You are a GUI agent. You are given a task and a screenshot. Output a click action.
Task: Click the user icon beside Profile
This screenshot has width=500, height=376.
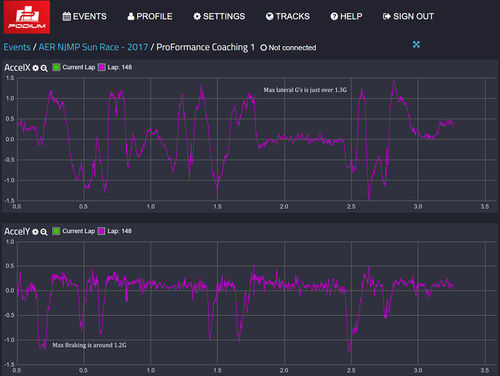(x=131, y=16)
